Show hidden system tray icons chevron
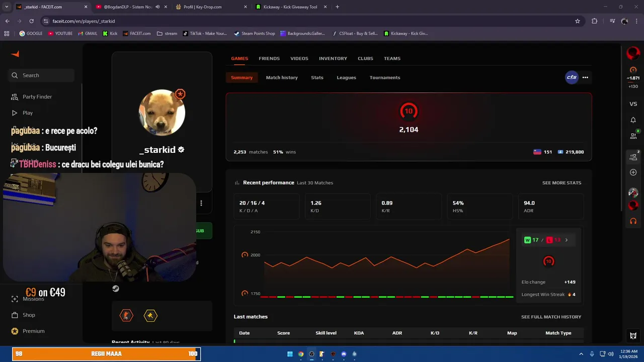 coord(581,354)
